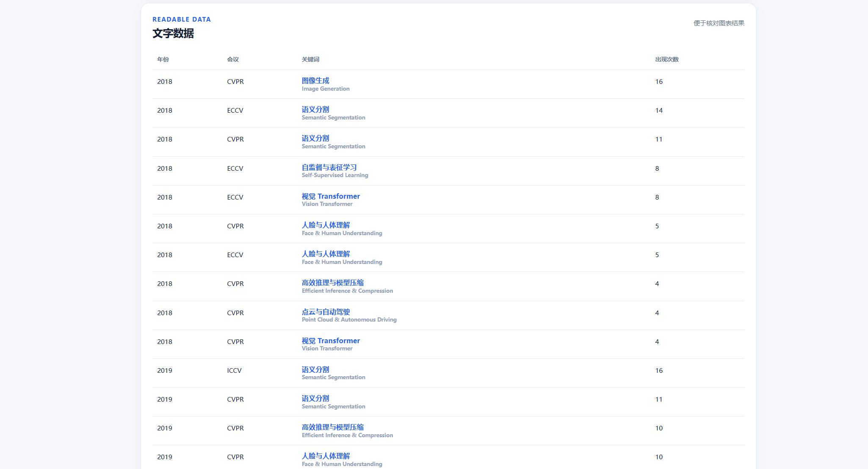The width and height of the screenshot is (868, 469).
Task: Open 人脸与人体理解 link in 2018 CVPR row
Action: (326, 225)
